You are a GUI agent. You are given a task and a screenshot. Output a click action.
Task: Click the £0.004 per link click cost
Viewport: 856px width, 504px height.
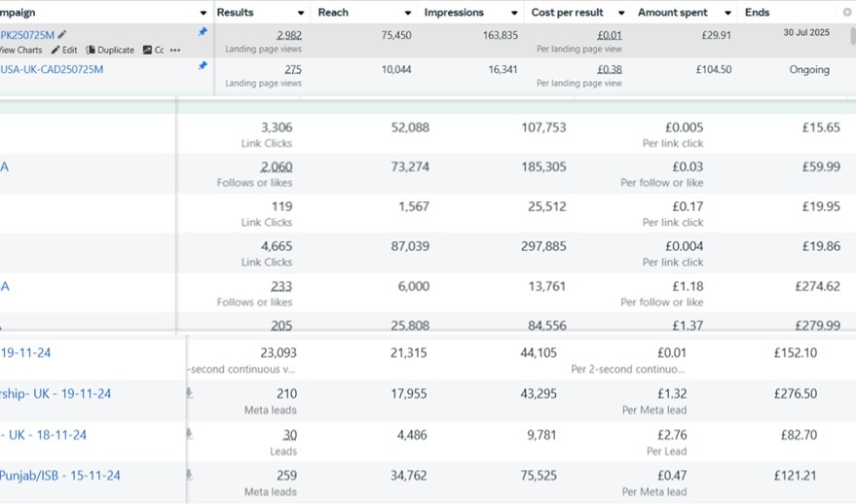point(684,246)
